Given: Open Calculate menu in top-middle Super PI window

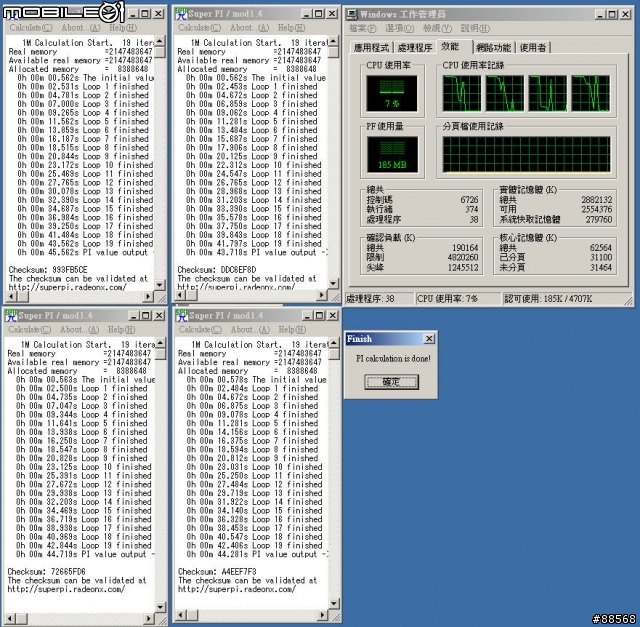Looking at the screenshot, I should coord(200,28).
